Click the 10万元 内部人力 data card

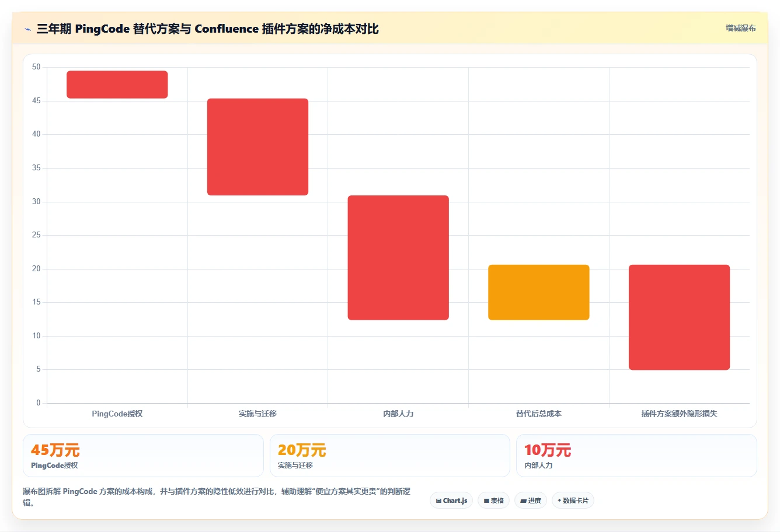(636, 456)
